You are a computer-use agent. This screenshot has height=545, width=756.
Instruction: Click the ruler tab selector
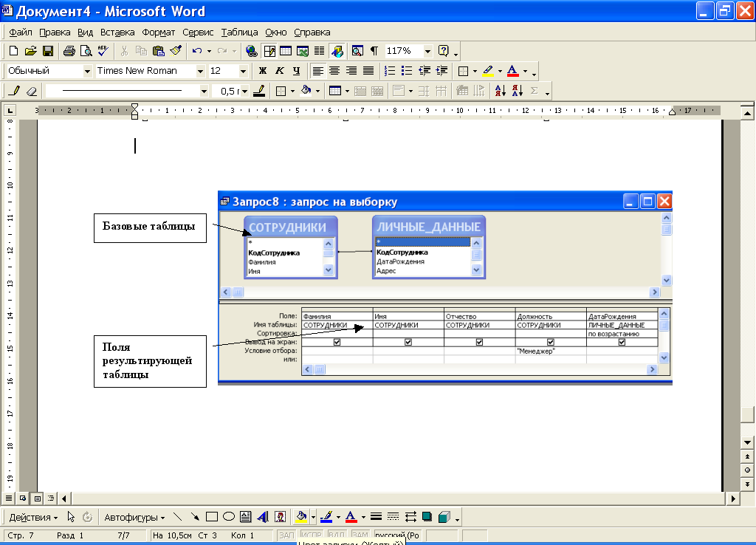tap(10, 111)
